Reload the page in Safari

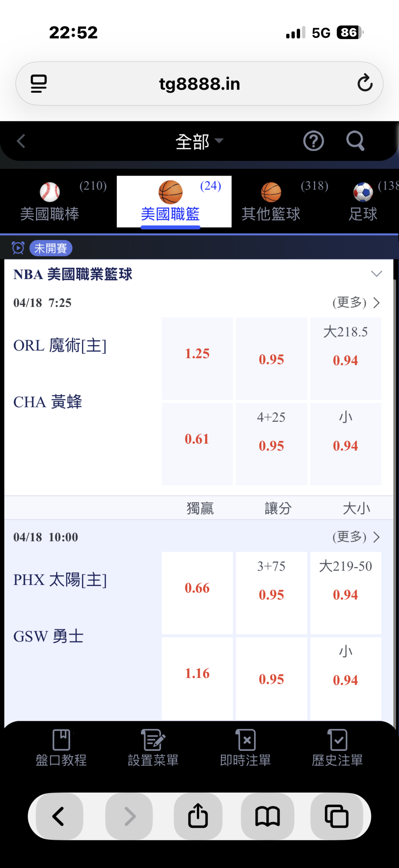365,83
